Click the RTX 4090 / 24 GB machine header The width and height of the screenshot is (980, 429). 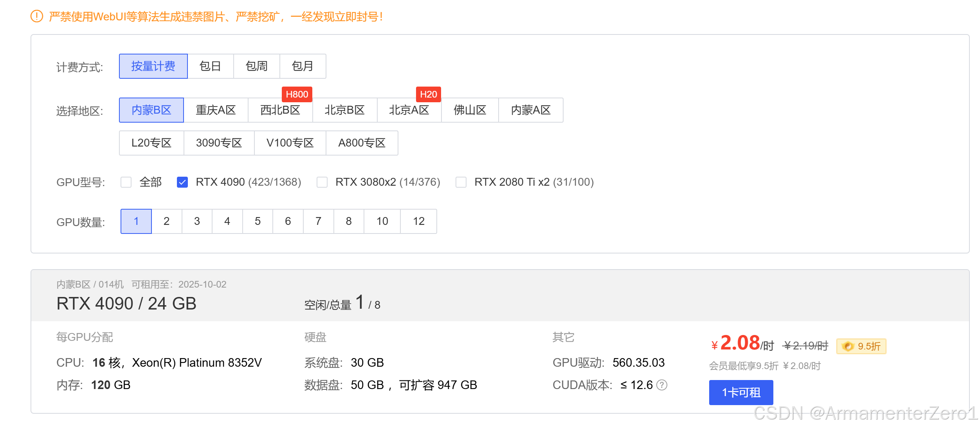(126, 304)
